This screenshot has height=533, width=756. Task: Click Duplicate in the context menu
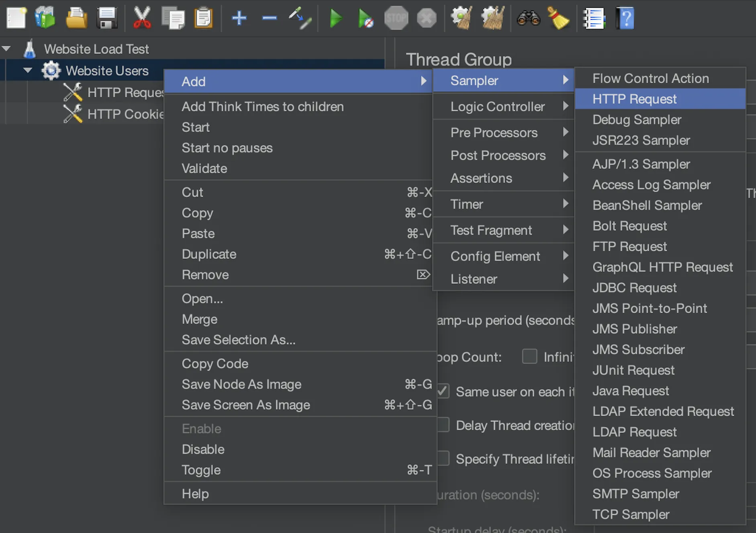(x=209, y=254)
